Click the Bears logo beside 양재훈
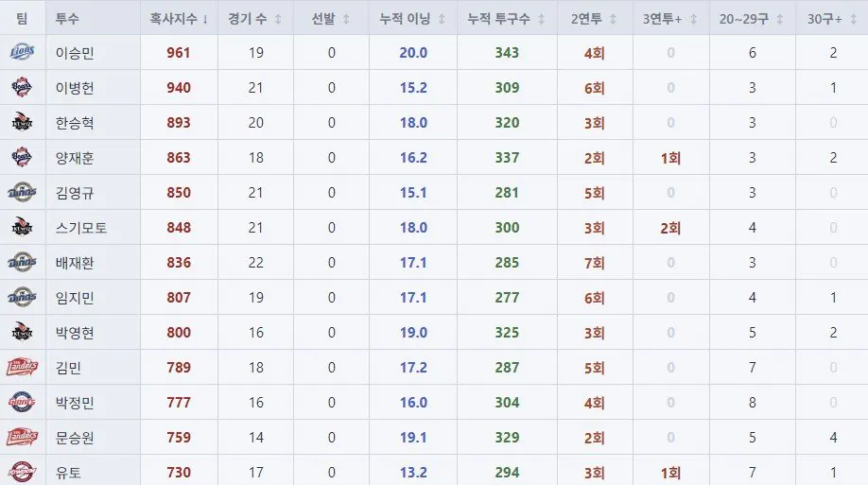This screenshot has height=485, width=868. [22, 157]
